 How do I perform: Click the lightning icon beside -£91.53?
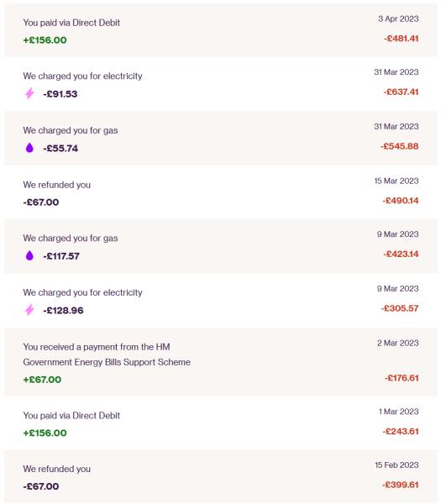29,93
